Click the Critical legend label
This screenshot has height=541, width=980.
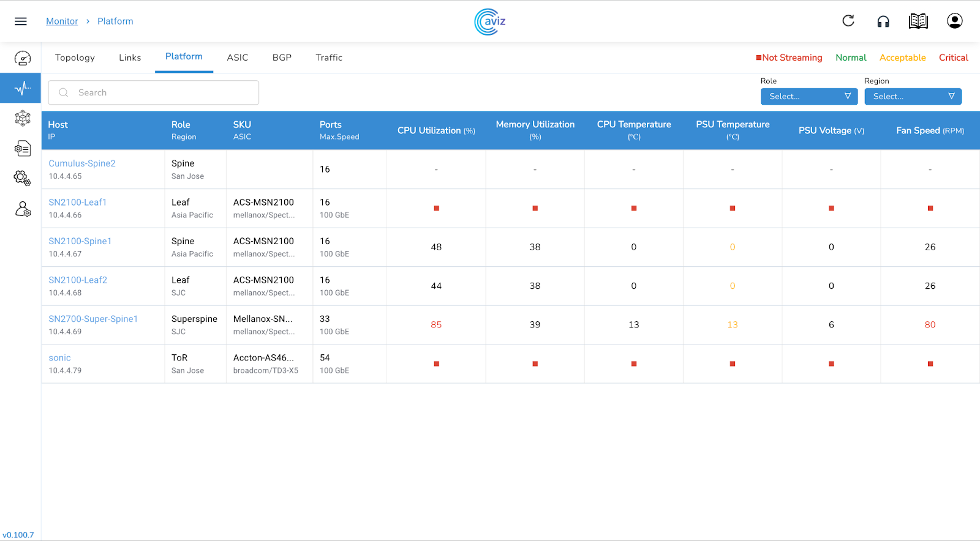pos(954,58)
